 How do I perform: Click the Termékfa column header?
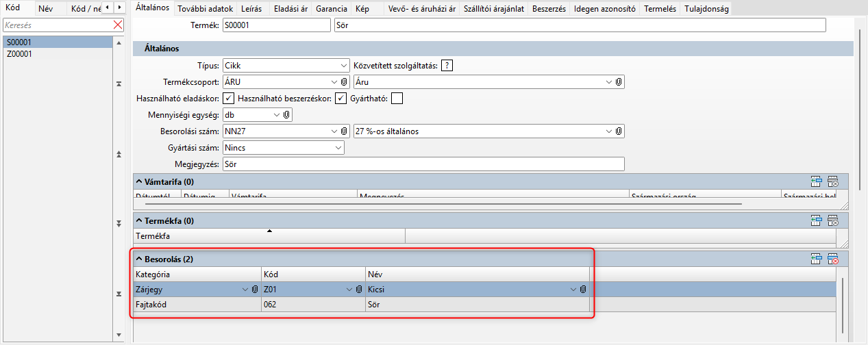click(x=269, y=236)
